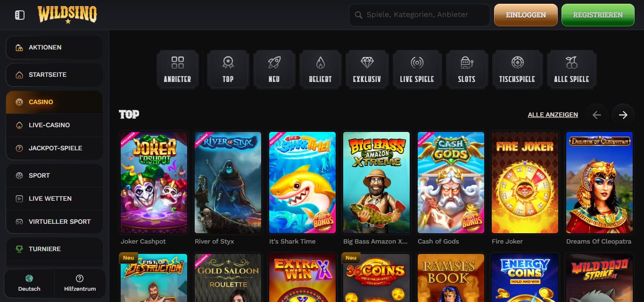Click the Einloggen button
Viewport: 644px width, 302px height.
point(526,15)
